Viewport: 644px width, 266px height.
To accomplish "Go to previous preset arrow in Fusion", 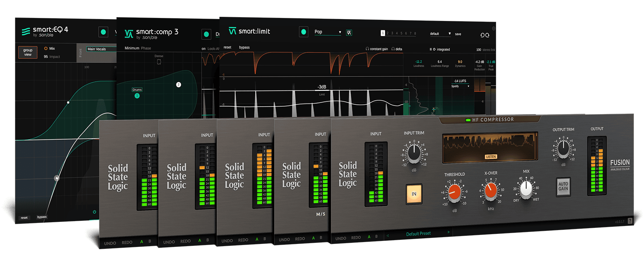I will (387, 236).
